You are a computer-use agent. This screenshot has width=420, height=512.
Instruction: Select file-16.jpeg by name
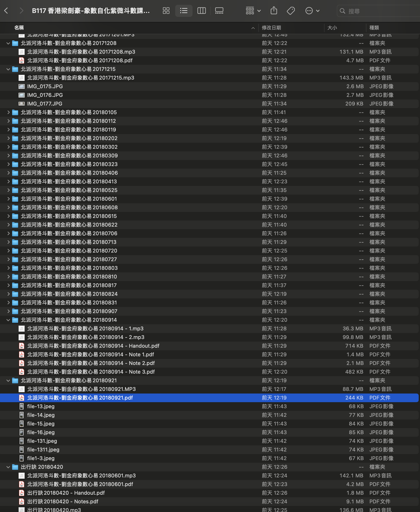41,432
